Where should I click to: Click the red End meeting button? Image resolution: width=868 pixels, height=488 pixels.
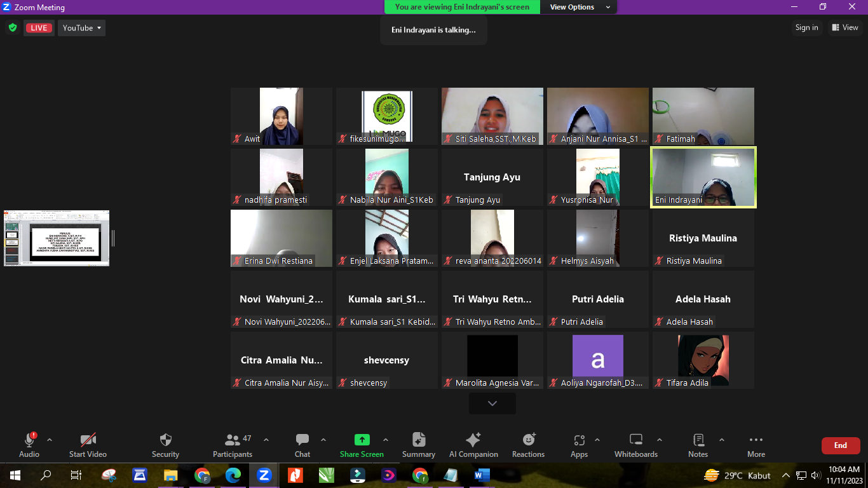(841, 445)
